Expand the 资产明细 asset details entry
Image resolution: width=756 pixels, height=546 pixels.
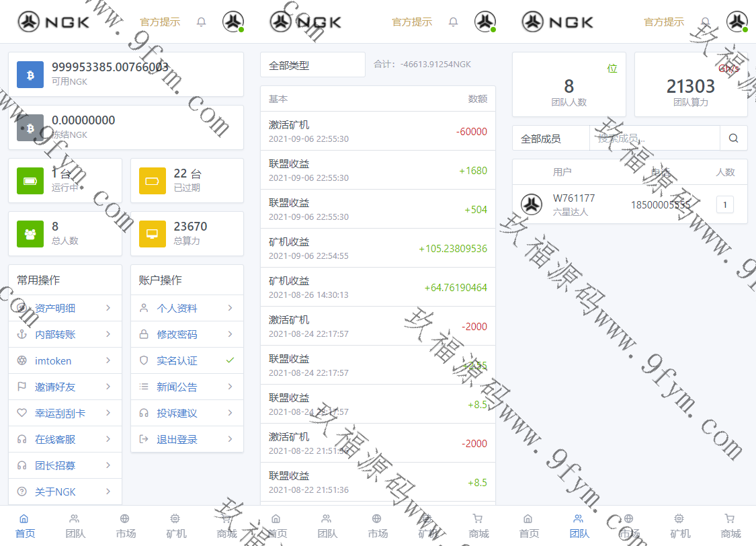[x=65, y=309]
